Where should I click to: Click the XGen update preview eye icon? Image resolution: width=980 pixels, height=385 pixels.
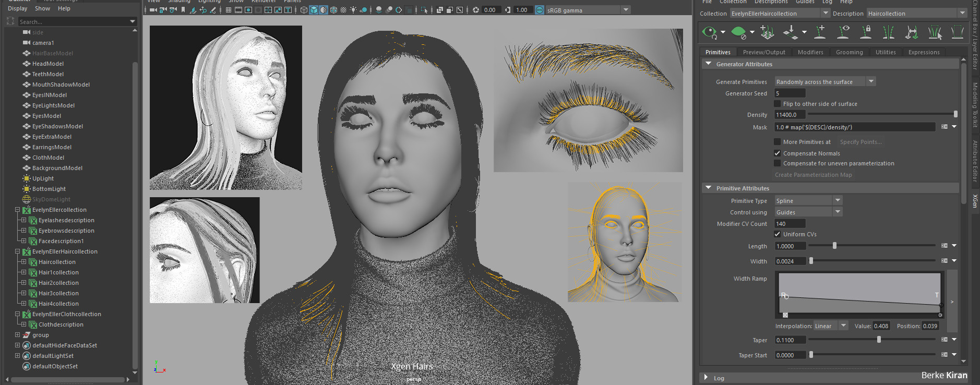(710, 32)
